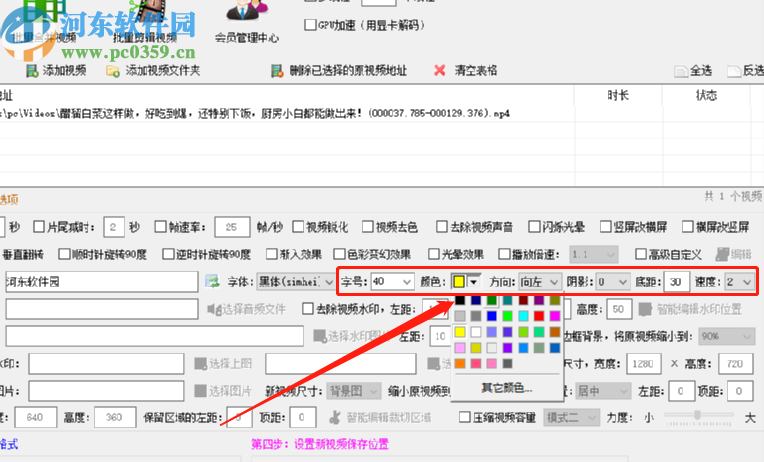This screenshot has width=764, height=462.
Task: Click the 底距 (bottom margin) field showing 30
Action: pyautogui.click(x=676, y=282)
